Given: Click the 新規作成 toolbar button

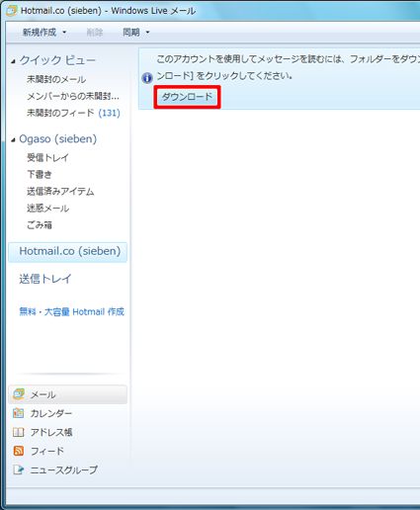Looking at the screenshot, I should pos(40,33).
